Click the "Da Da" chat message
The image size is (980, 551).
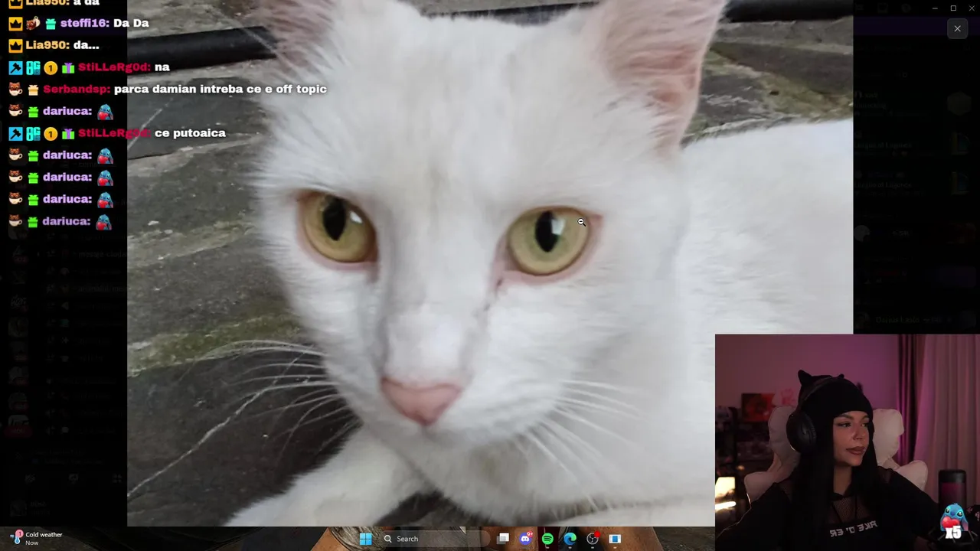[131, 23]
